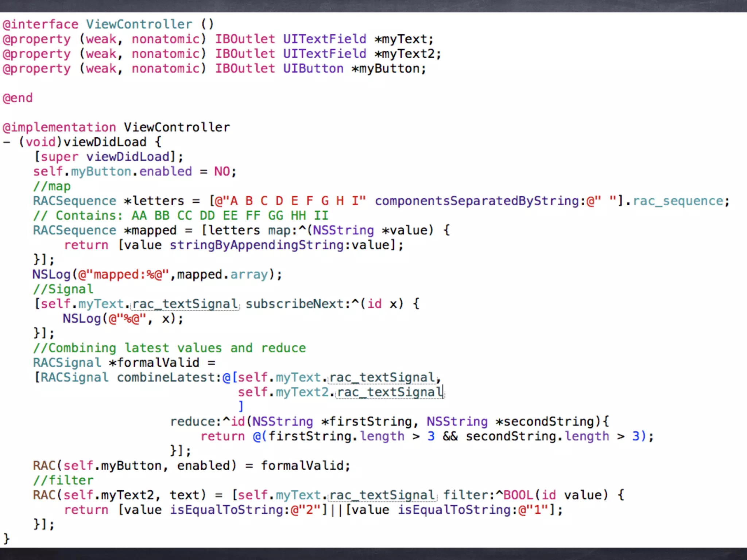The width and height of the screenshot is (747, 560).
Task: Click the //Signal comment
Action: click(63, 289)
